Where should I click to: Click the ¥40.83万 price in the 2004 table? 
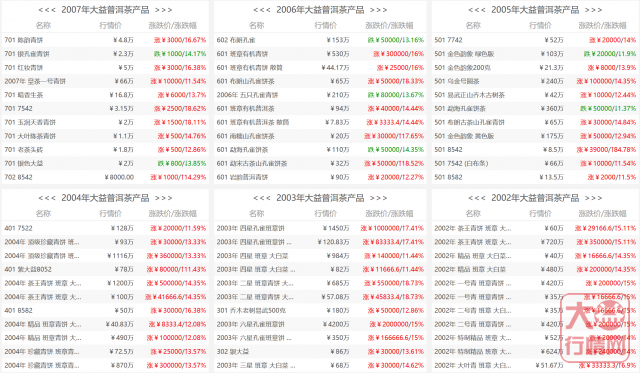pos(120,324)
